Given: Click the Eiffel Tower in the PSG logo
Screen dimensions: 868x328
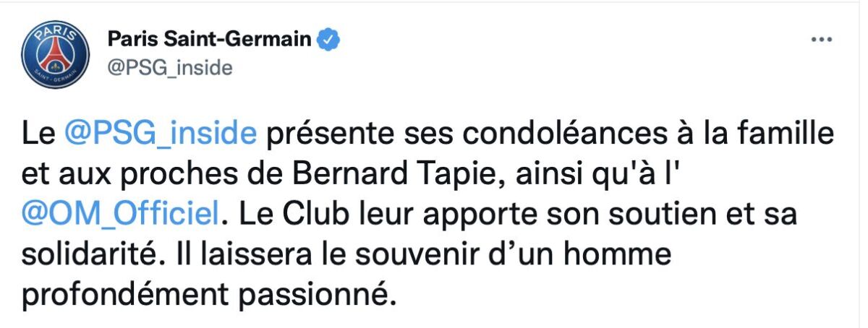Looking at the screenshot, I should [55, 55].
